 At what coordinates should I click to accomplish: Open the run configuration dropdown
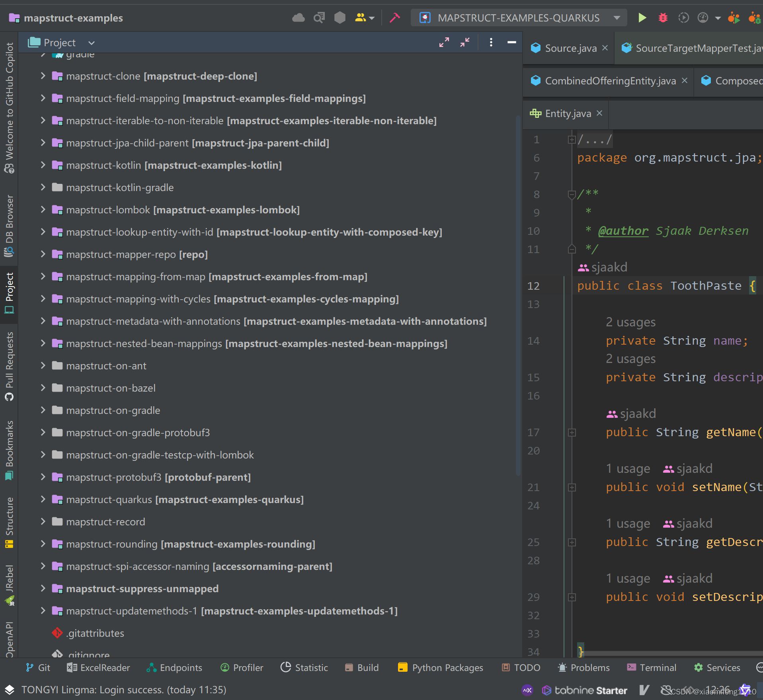[x=617, y=18]
